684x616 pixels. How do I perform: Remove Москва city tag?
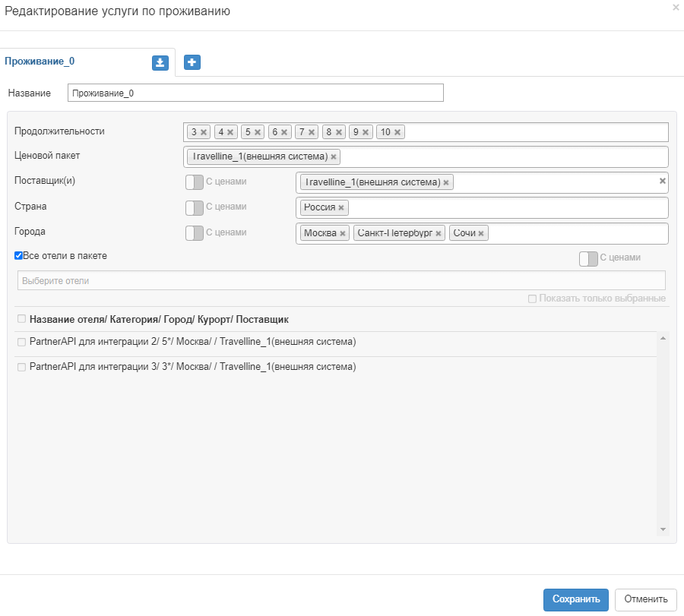click(x=343, y=233)
